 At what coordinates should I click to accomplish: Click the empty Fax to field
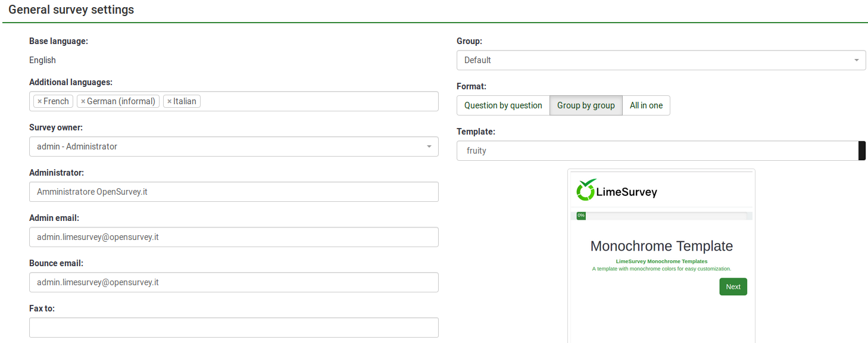click(233, 328)
